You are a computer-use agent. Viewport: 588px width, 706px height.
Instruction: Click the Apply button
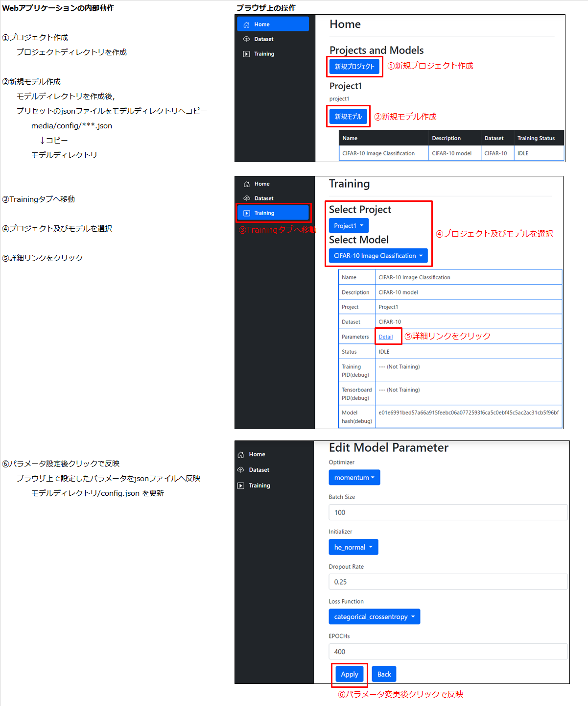click(x=350, y=674)
